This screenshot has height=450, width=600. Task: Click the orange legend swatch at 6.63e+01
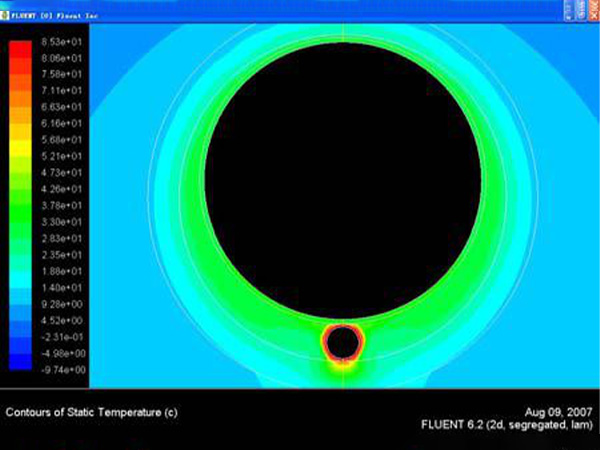pyautogui.click(x=21, y=108)
